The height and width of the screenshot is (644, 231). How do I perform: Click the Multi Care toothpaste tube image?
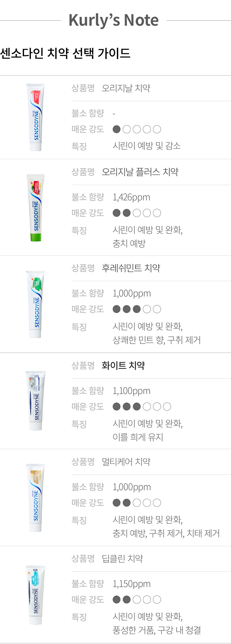[35, 497]
